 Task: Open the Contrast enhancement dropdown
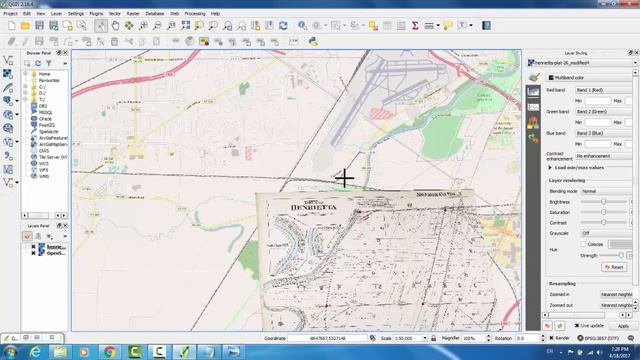point(603,156)
